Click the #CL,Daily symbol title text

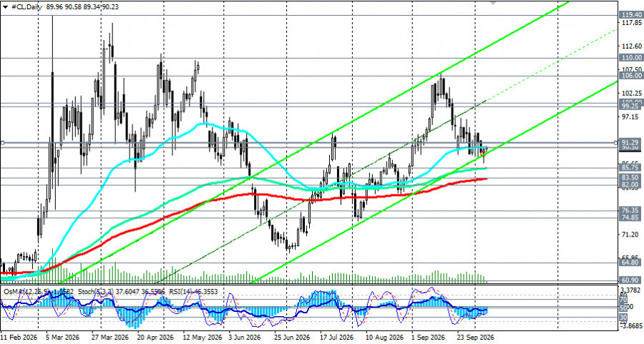(x=25, y=6)
